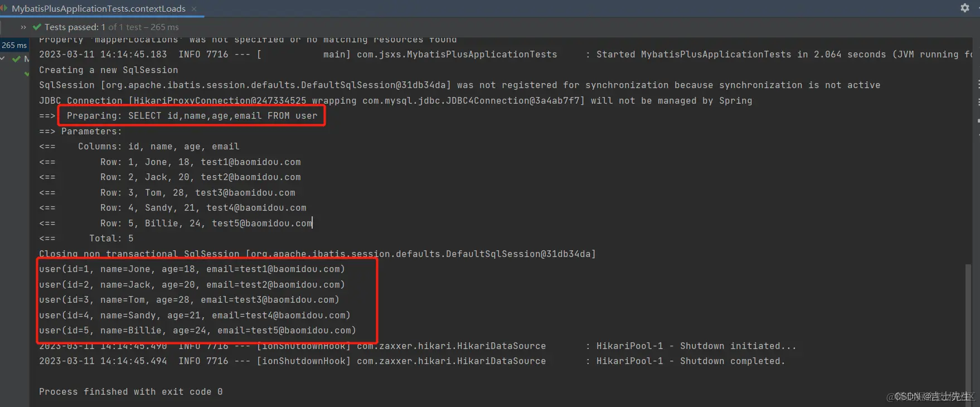The height and width of the screenshot is (407, 980).
Task: Click the green Tests passed checkmark icon
Action: point(37,27)
